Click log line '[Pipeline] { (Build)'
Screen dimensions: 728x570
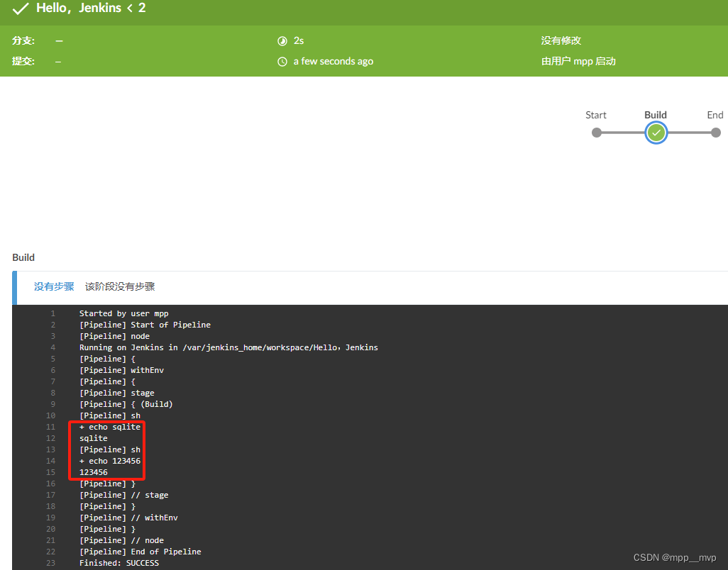[x=126, y=404]
